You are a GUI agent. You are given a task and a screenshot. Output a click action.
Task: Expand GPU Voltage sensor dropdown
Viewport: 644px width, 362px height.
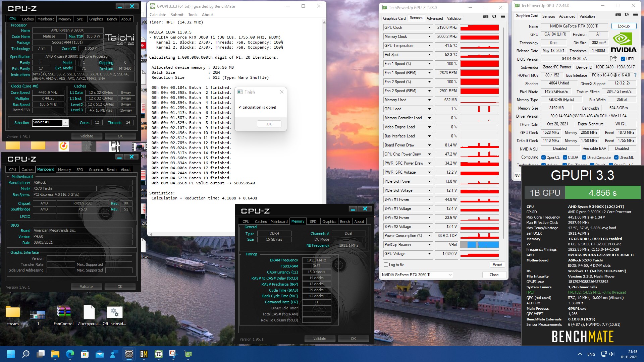[x=429, y=254]
